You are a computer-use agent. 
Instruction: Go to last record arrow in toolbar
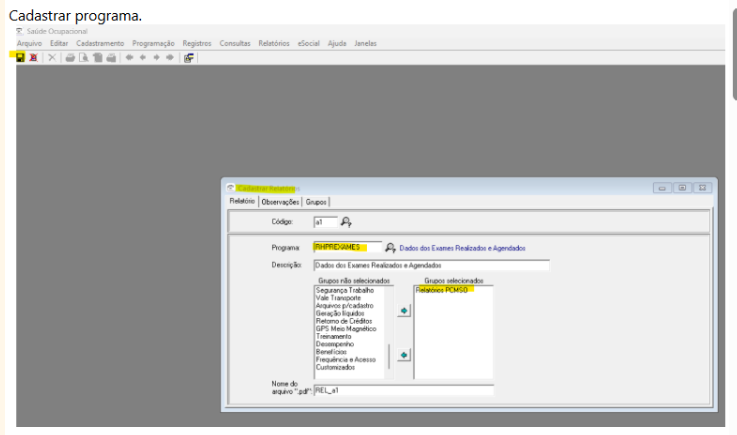tap(170, 58)
